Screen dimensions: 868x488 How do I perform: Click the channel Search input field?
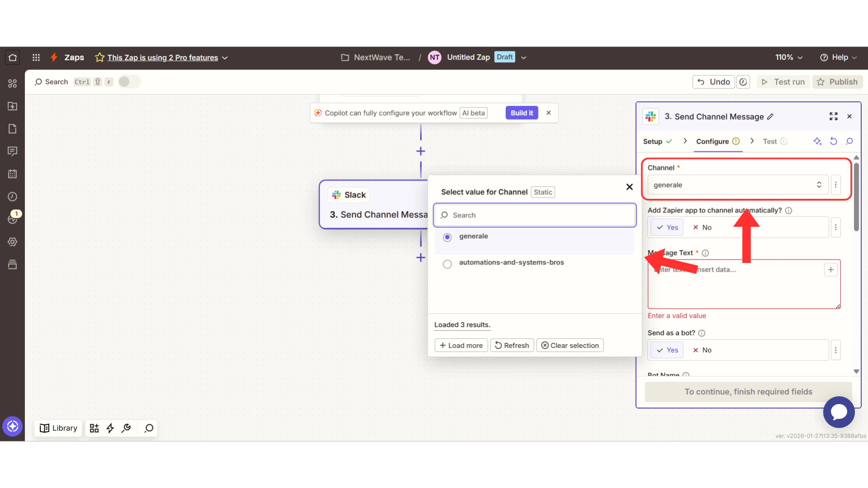coord(534,215)
